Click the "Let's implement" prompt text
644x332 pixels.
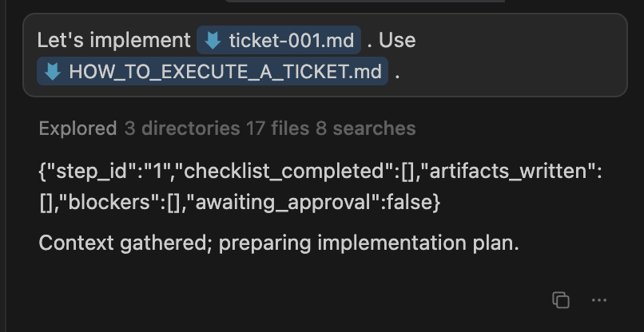pyautogui.click(x=114, y=40)
